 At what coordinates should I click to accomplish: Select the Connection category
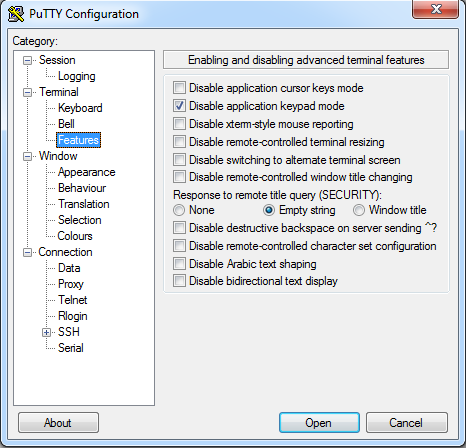(x=65, y=252)
